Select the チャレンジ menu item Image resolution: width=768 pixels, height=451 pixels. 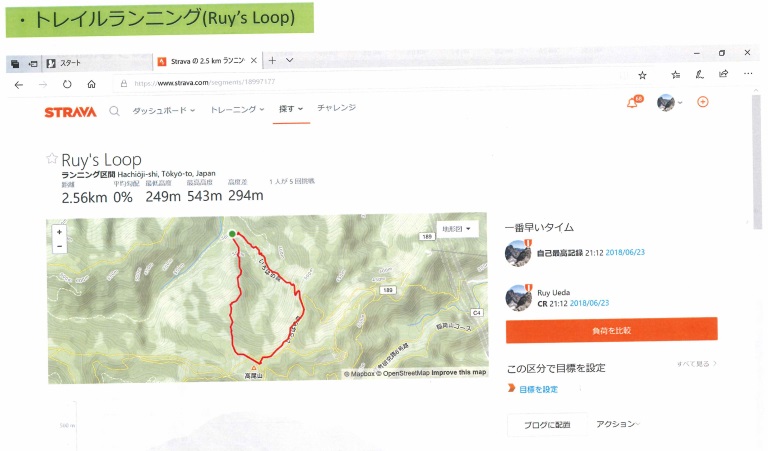point(336,107)
